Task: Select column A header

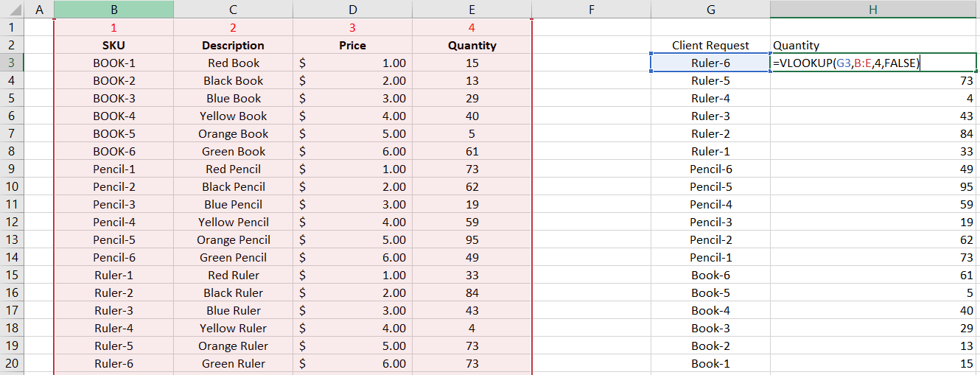Action: tap(39, 9)
